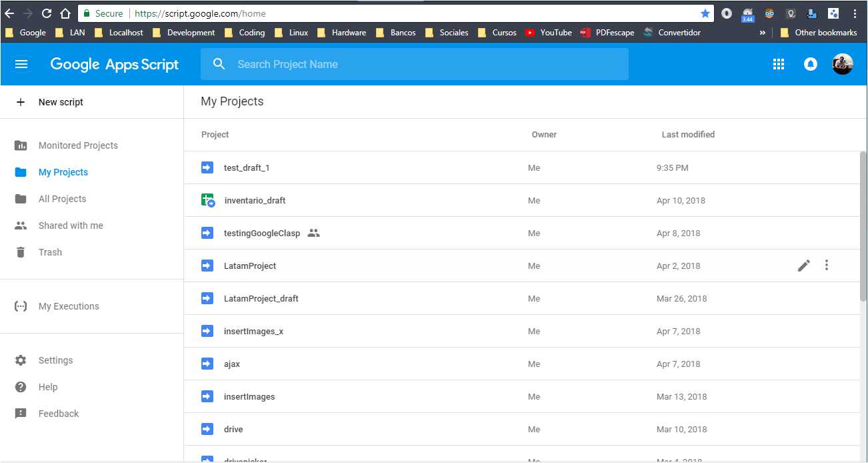
Task: Click the script icon of ajax
Action: coord(207,364)
